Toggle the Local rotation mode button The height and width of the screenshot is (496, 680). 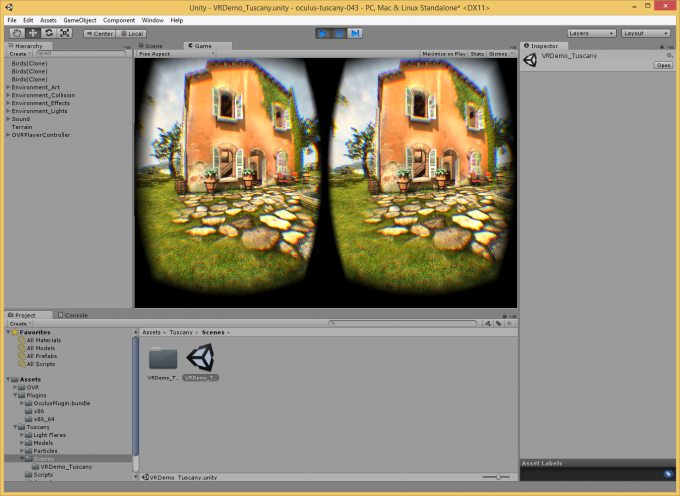coord(132,34)
